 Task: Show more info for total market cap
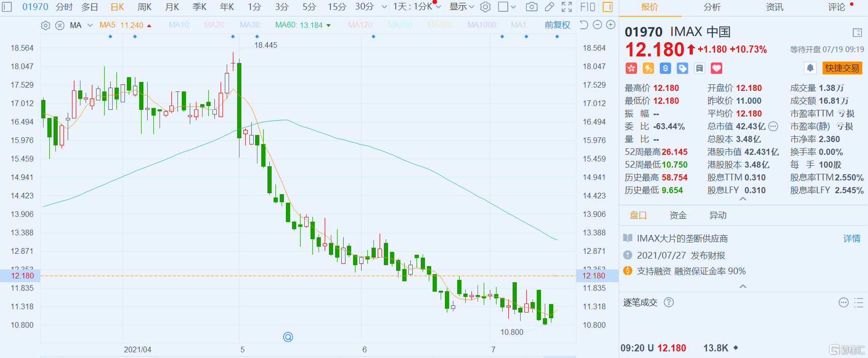773,126
